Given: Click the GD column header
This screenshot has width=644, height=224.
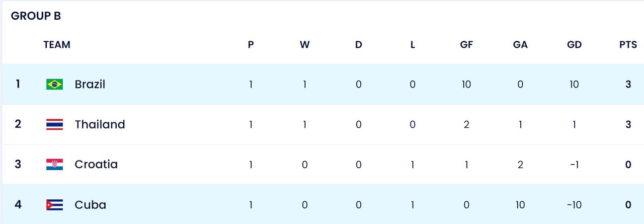Looking at the screenshot, I should click(574, 45).
